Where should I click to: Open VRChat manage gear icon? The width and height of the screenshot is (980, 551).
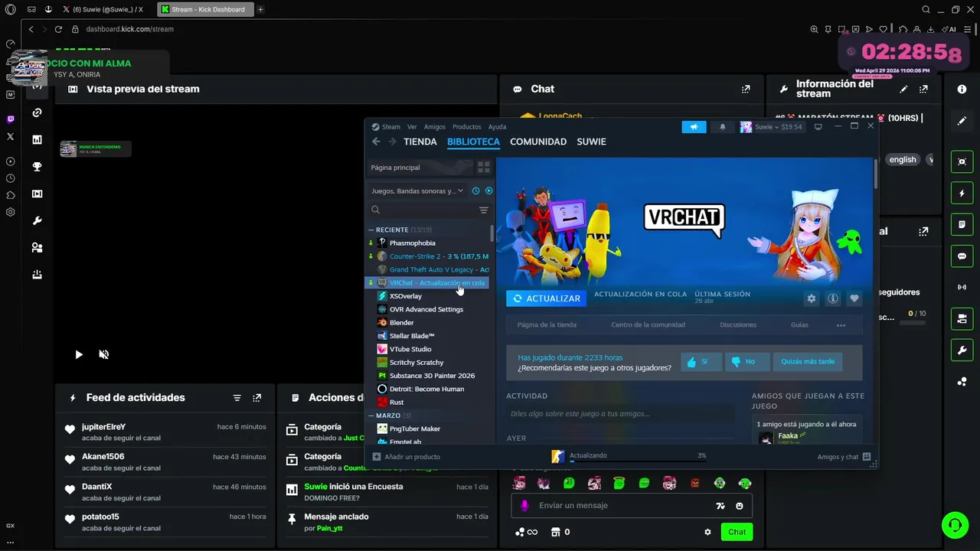click(812, 298)
